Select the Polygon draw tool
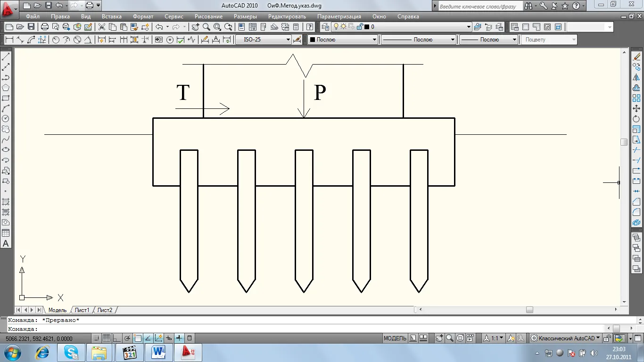The image size is (644, 362). [x=6, y=88]
